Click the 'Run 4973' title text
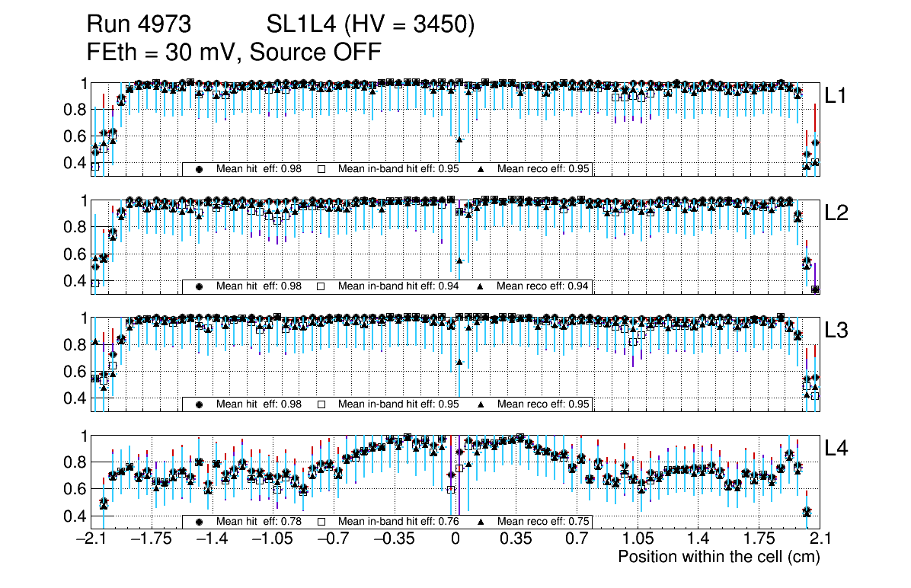Image resolution: width=911 pixels, height=588 pixels. coord(138,25)
